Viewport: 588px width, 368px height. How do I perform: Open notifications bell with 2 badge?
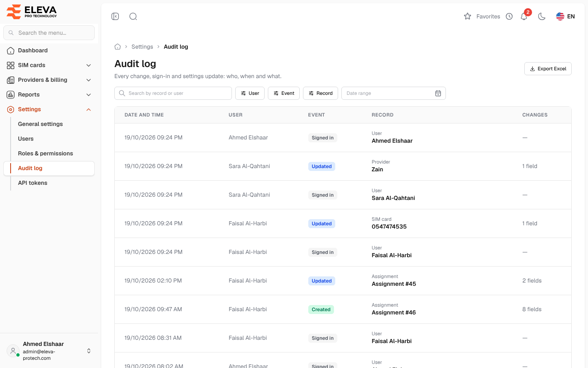[524, 16]
